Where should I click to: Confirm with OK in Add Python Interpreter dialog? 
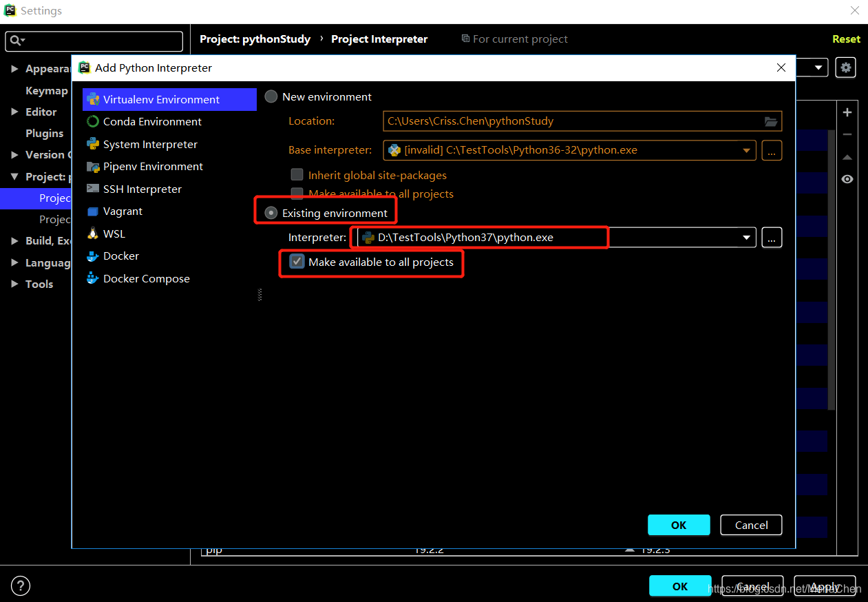click(679, 525)
